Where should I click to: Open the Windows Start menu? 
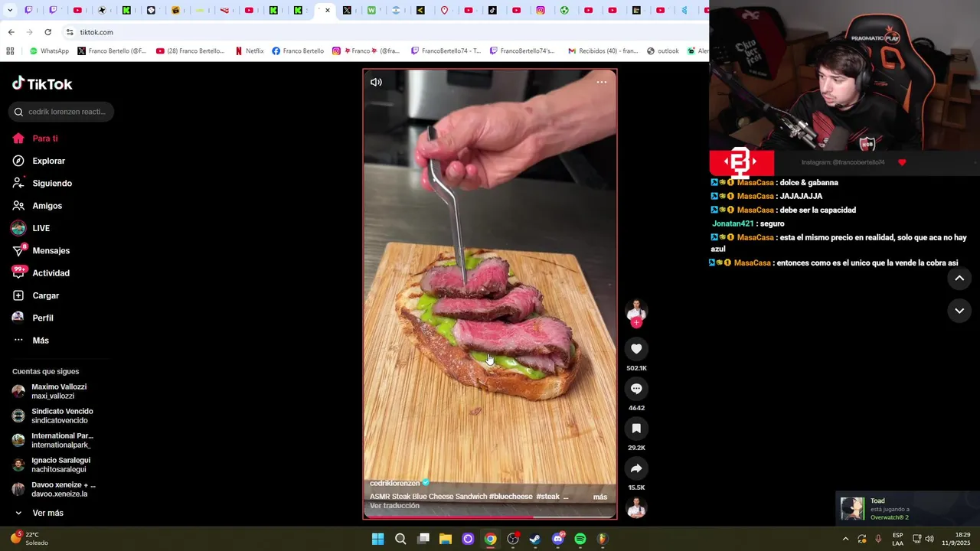click(x=377, y=539)
